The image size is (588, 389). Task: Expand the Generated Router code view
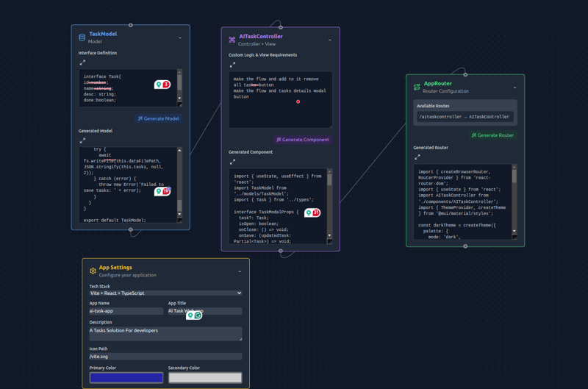coord(417,157)
